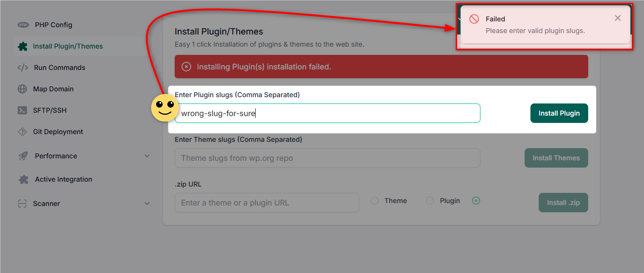
Task: Expand the Scanner submenu chevron
Action: 147,204
